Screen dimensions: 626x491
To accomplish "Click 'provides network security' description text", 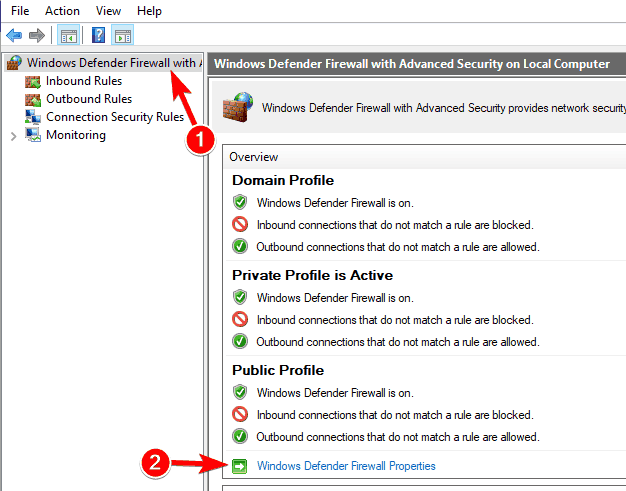I will coord(444,108).
